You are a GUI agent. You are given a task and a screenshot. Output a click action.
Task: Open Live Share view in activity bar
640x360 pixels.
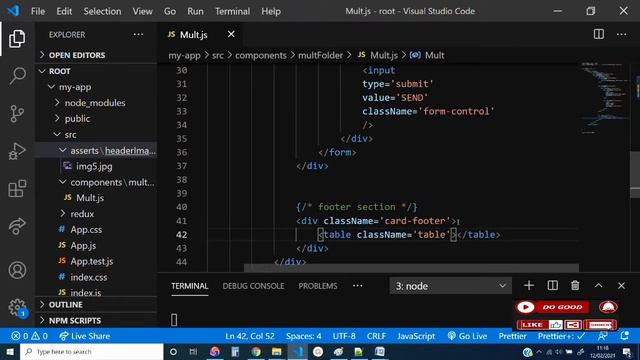click(17, 226)
